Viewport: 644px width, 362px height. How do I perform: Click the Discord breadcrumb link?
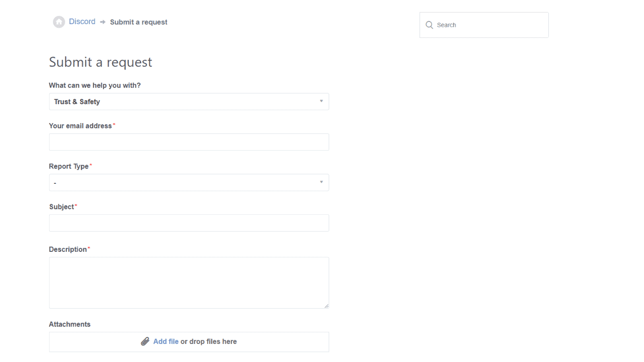[x=82, y=21]
